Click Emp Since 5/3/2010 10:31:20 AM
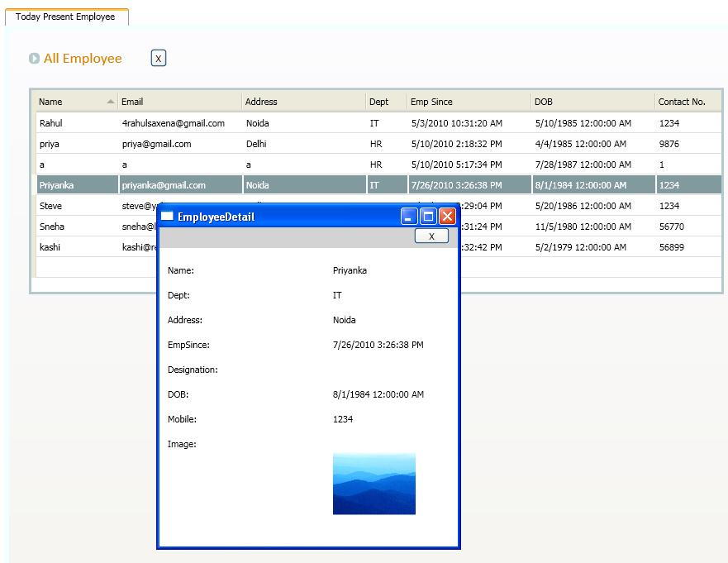The height and width of the screenshot is (563, 728). (x=457, y=123)
